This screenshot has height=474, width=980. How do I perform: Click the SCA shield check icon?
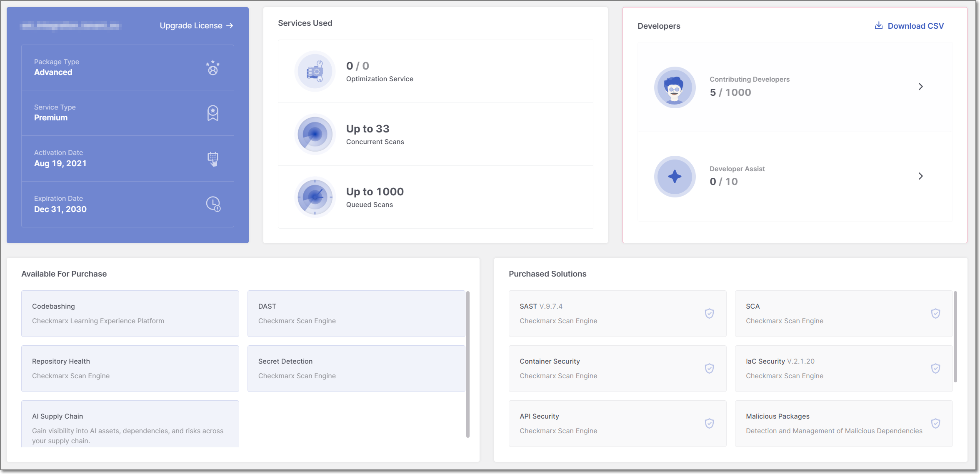936,313
